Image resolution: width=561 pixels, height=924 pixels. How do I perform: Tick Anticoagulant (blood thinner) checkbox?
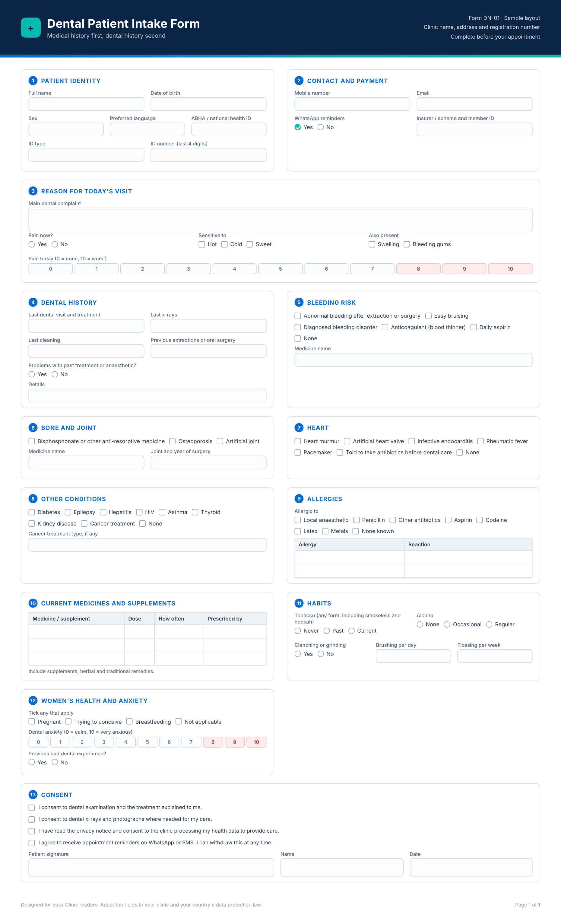point(385,327)
